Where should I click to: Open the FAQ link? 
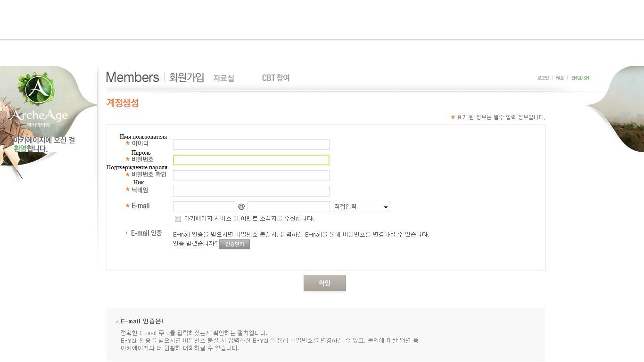(x=559, y=78)
